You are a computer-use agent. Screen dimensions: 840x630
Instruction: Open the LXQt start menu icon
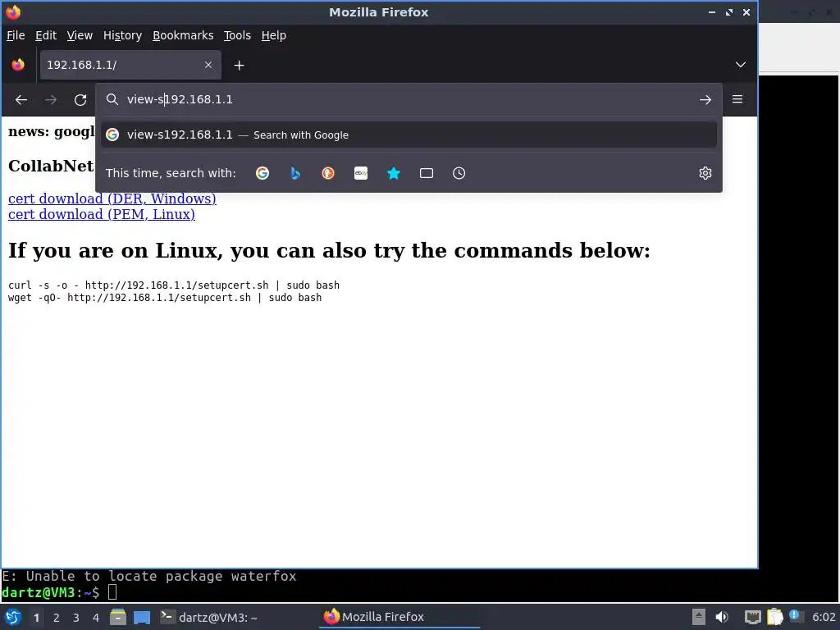pos(13,617)
